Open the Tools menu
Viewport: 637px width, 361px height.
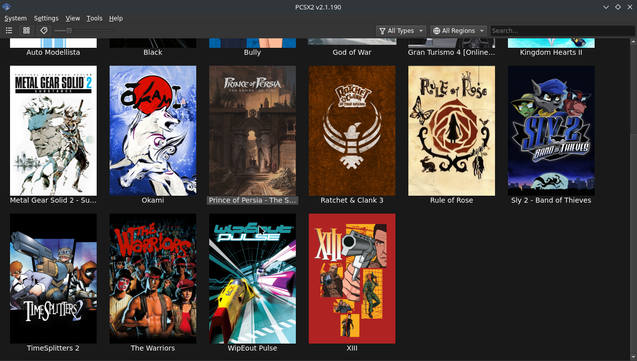coord(94,18)
